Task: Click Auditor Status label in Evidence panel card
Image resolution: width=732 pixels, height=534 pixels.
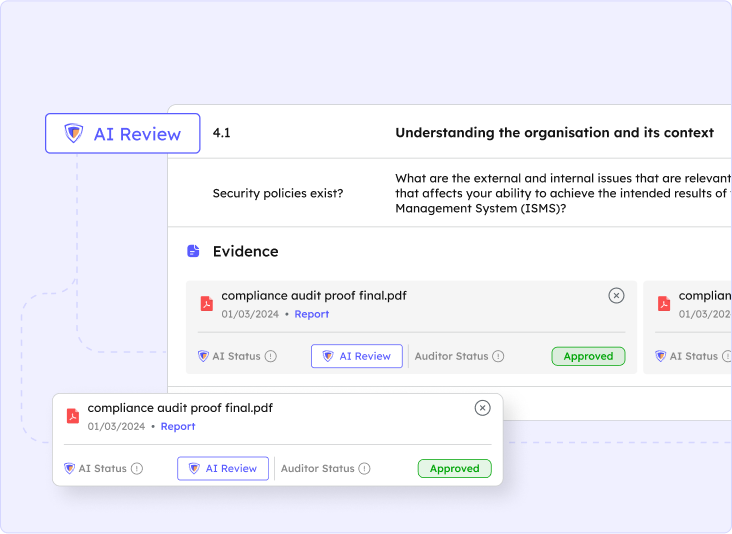Action: click(451, 356)
